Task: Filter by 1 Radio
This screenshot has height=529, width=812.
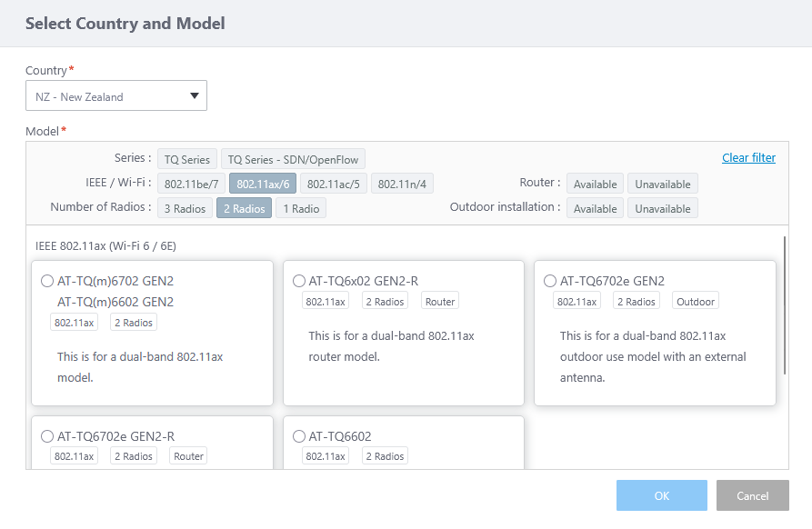Action: (x=301, y=208)
